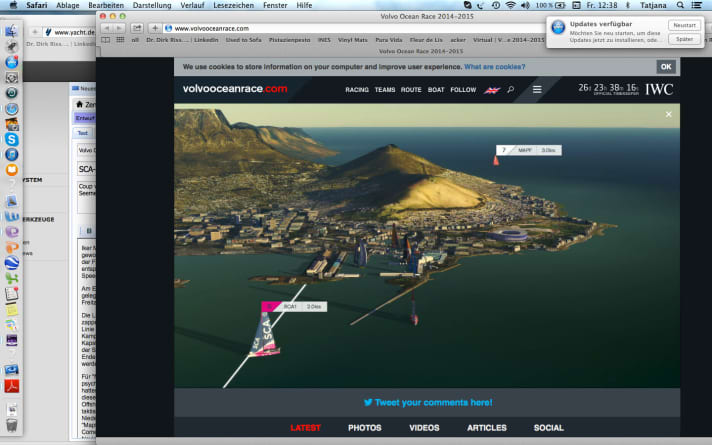Click the Wi-Fi status icon

(510, 5)
